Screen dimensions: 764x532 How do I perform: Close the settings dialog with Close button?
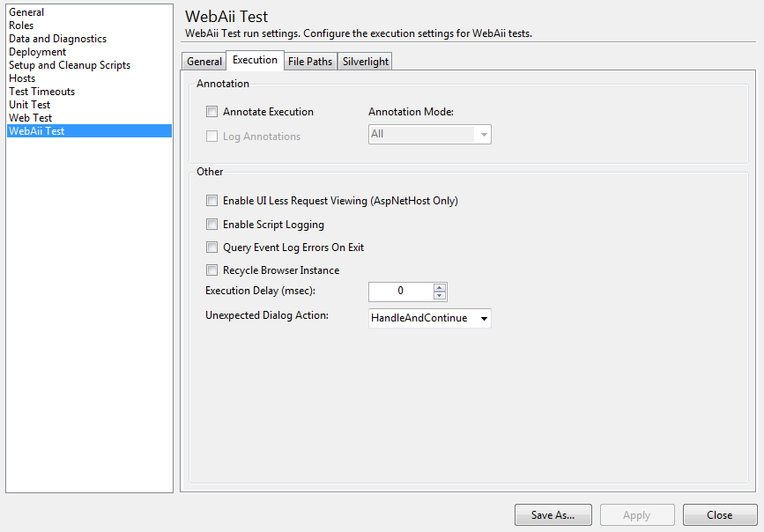(x=719, y=515)
